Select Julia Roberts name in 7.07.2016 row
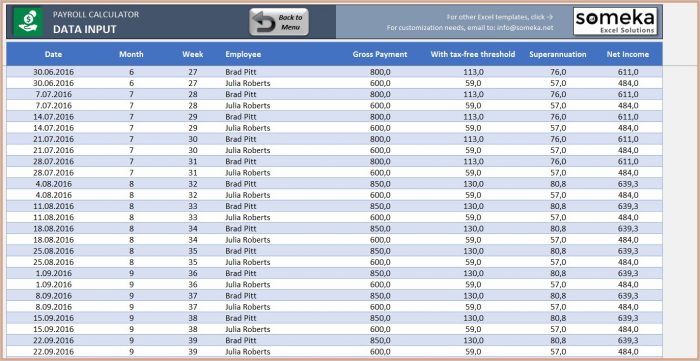This screenshot has height=361, width=700. [x=247, y=105]
